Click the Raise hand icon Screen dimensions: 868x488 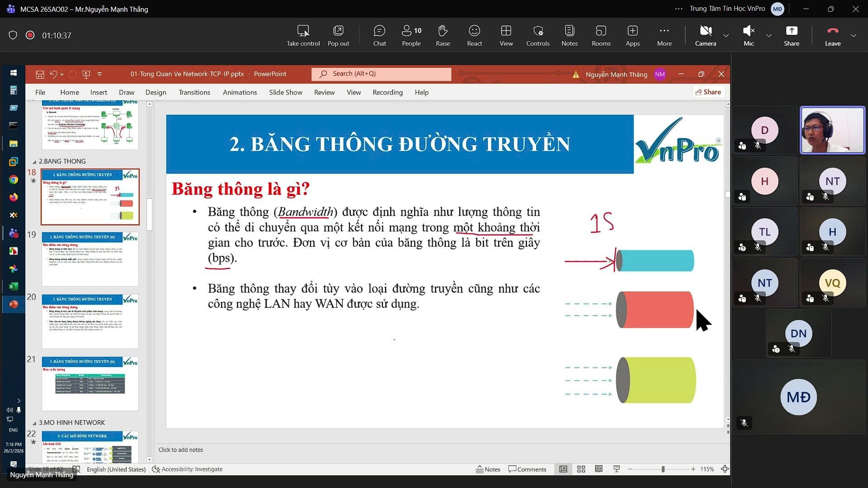[x=443, y=35]
